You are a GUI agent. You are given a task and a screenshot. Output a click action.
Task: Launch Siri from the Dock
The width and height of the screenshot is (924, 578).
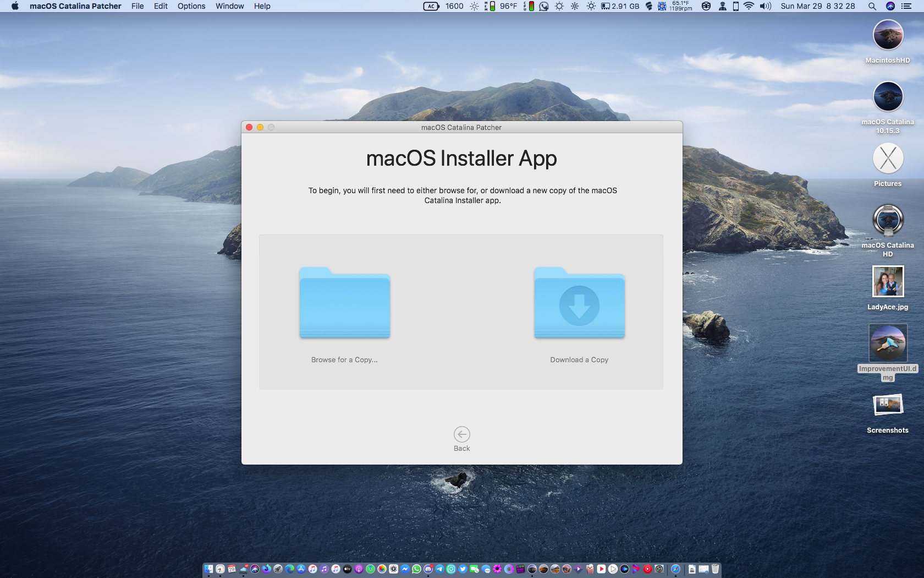(x=255, y=569)
